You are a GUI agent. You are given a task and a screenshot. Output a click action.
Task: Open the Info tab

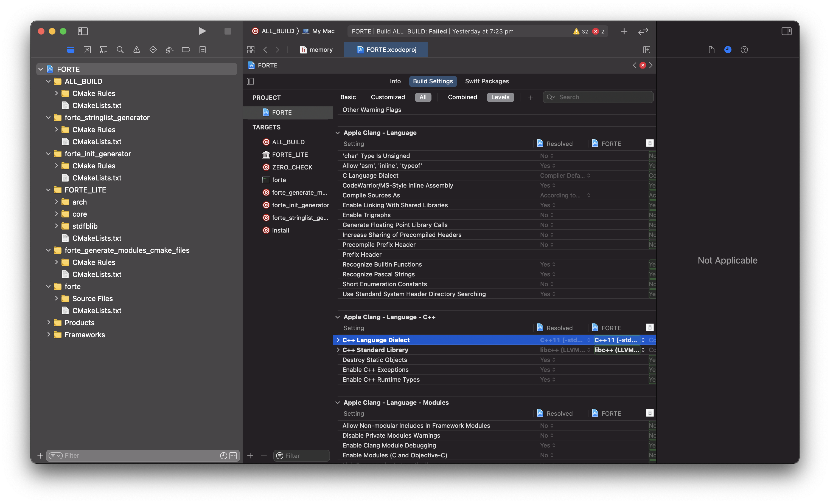pos(395,81)
